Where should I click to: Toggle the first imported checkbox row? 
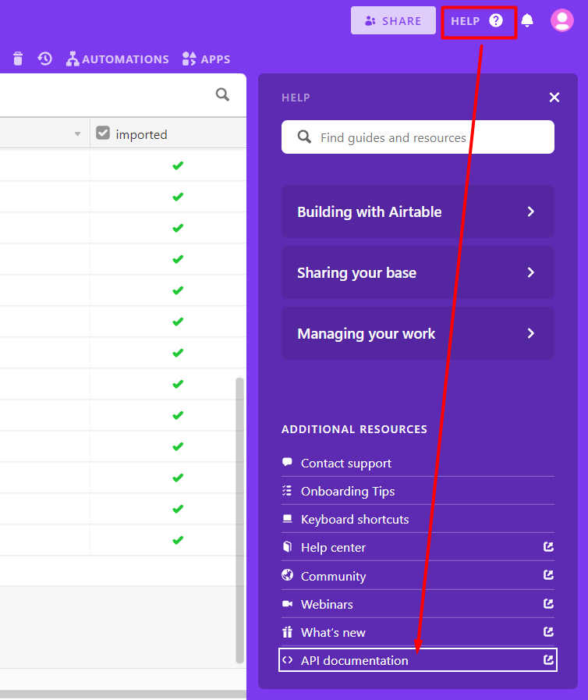[x=178, y=165]
